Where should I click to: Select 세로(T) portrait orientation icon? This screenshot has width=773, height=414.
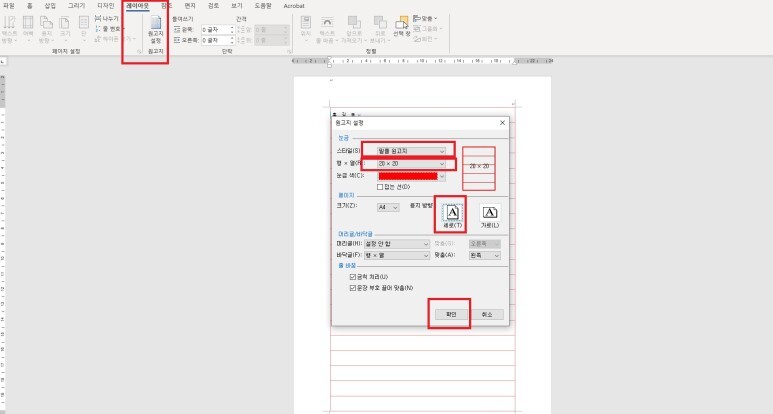[452, 216]
